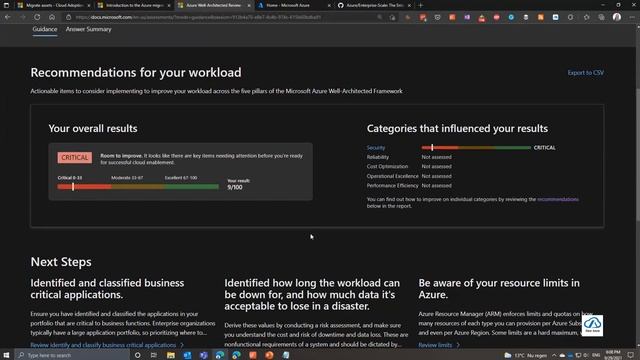
Task: Click the overall results score bar marker
Action: click(x=73, y=187)
